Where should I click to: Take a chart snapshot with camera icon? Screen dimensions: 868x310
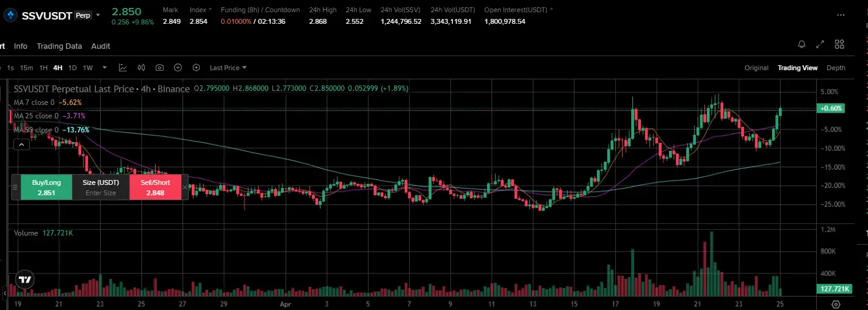tap(159, 68)
